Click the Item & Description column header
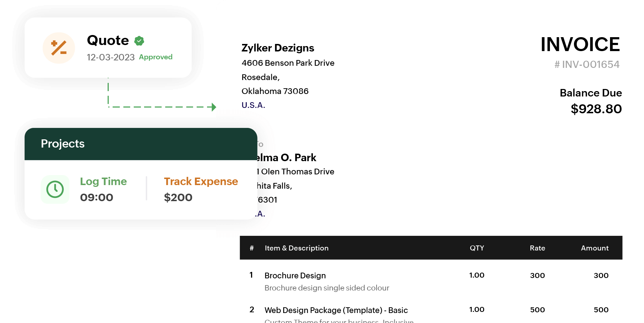644x323 pixels. 296,248
